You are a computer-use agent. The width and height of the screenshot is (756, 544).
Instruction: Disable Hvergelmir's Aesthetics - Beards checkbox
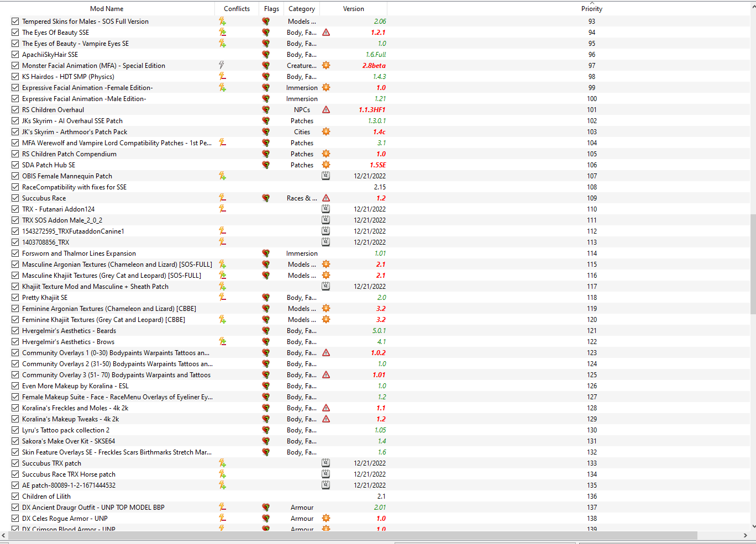pyautogui.click(x=15, y=331)
